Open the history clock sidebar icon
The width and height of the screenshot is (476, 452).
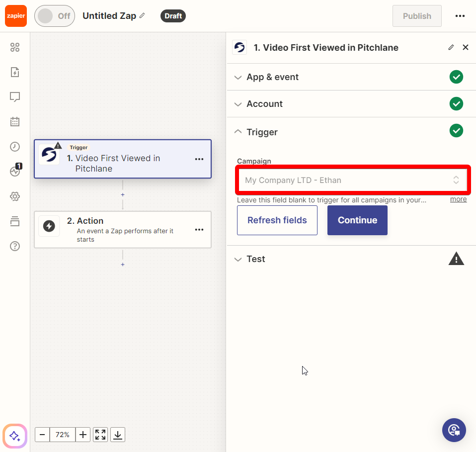15,147
